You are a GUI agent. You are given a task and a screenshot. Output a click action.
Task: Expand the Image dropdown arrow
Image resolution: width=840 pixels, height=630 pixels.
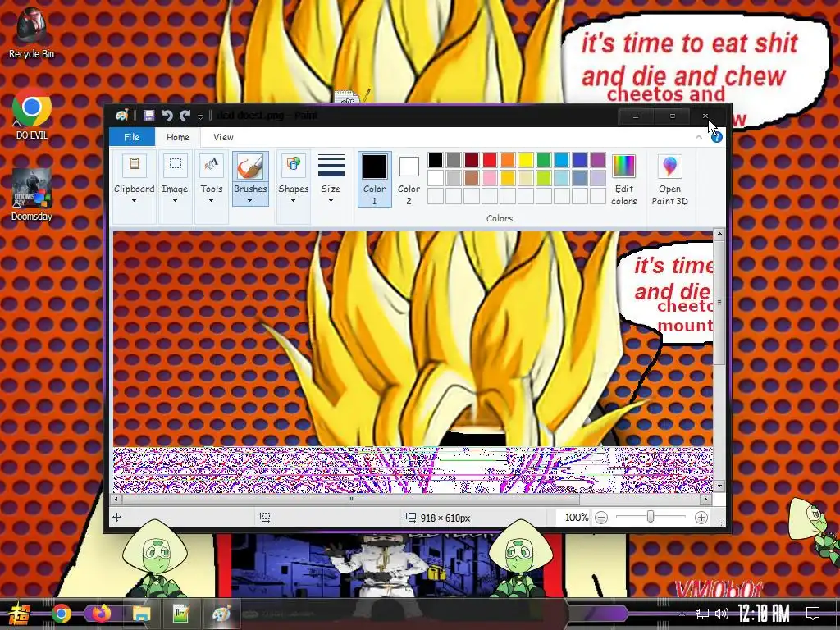(x=175, y=201)
